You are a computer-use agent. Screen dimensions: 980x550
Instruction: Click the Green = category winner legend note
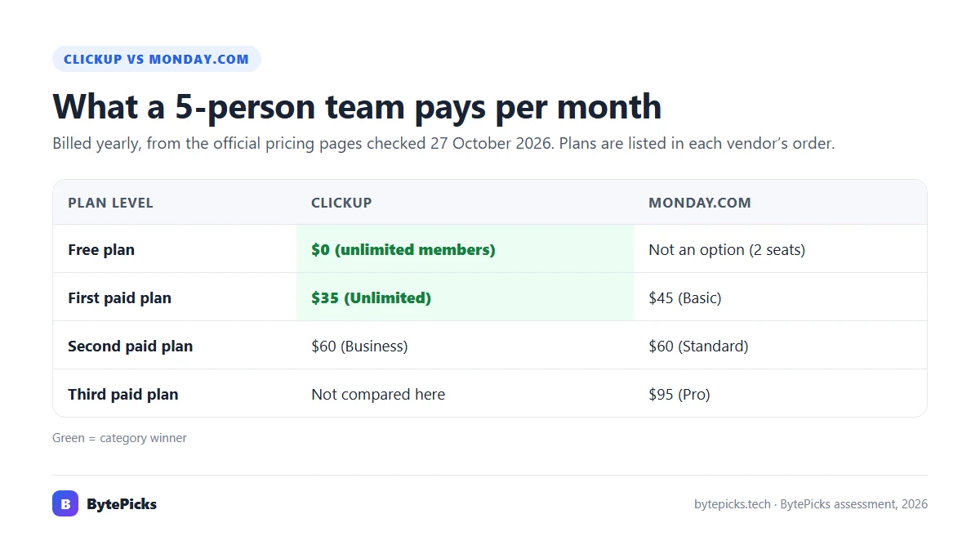point(119,438)
